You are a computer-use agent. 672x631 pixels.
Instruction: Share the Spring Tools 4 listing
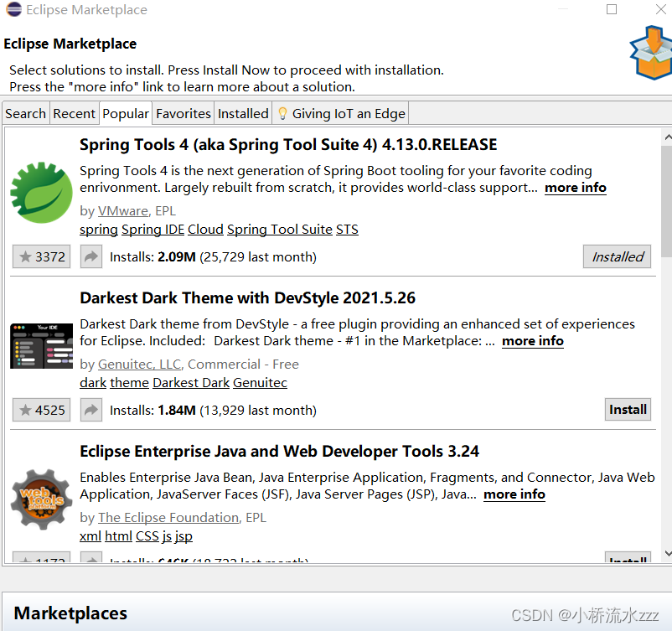coord(91,256)
